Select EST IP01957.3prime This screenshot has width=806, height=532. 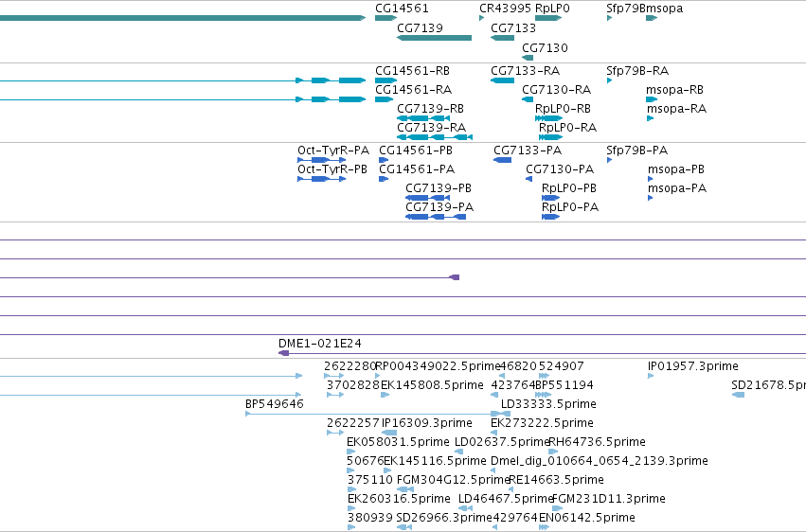[x=693, y=366]
